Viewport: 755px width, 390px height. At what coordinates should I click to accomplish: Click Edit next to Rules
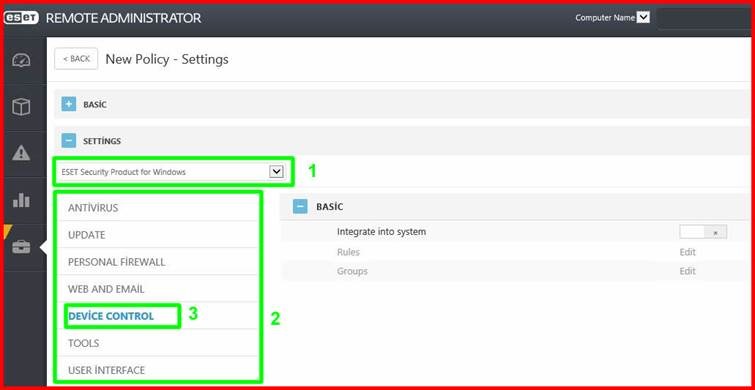click(687, 252)
